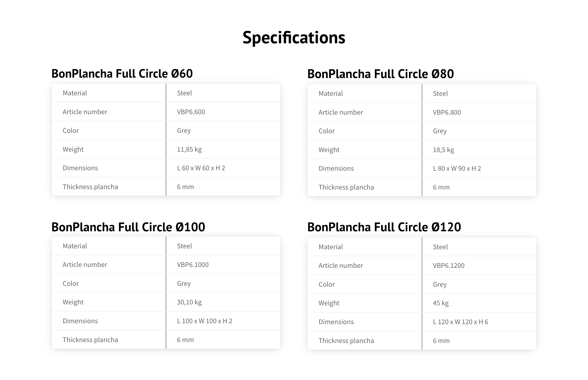The width and height of the screenshot is (588, 380).
Task: Click dimensions L 60 x W 60 x H 2
Action: coord(201,168)
